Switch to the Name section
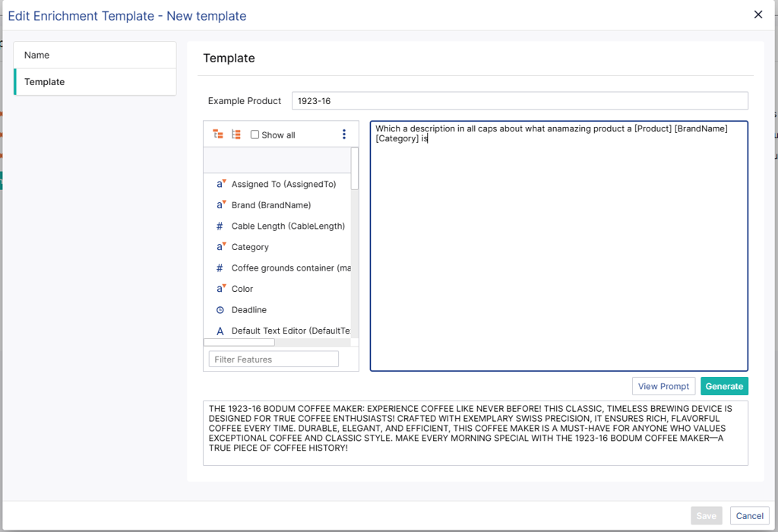 tap(95, 55)
